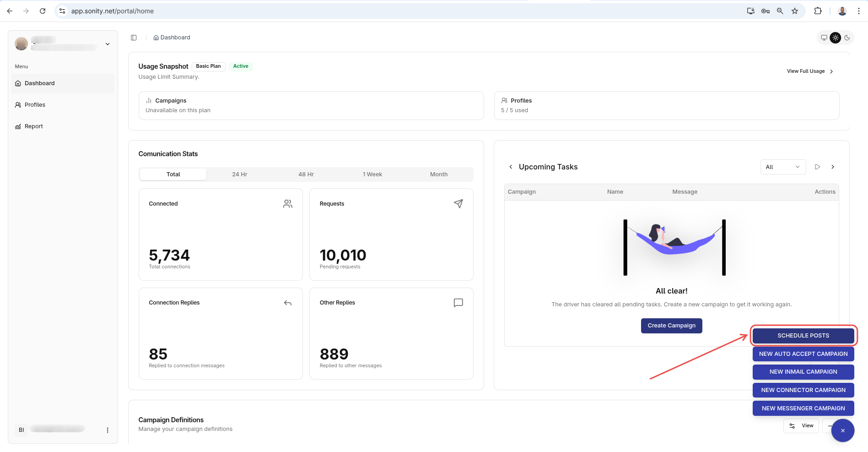Click the Other Replies chat icon
The height and width of the screenshot is (452, 868).
(458, 303)
